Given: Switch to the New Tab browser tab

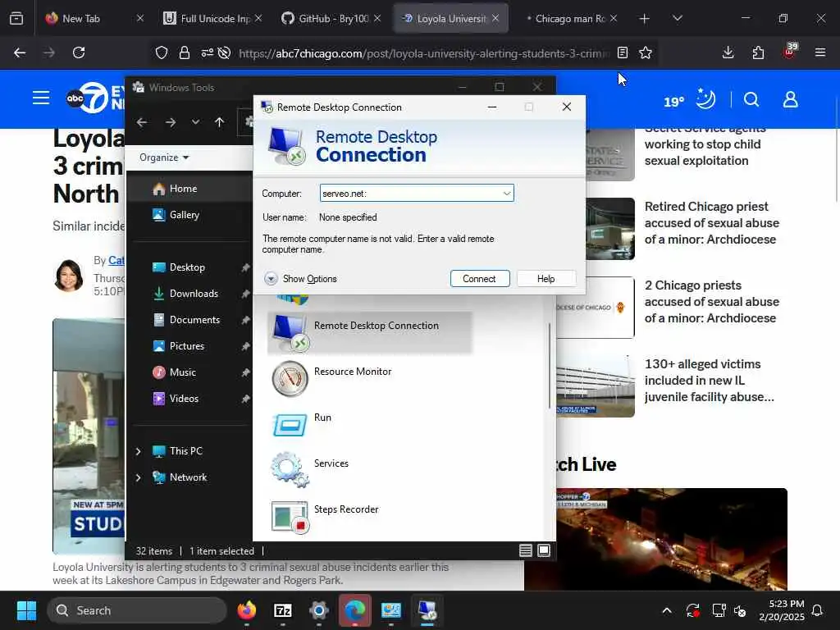Looking at the screenshot, I should 95,18.
